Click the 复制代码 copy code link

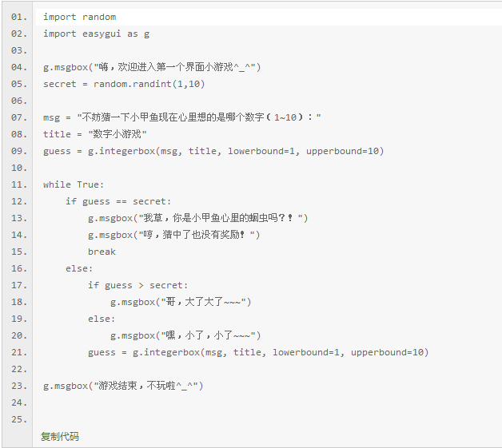click(x=60, y=436)
